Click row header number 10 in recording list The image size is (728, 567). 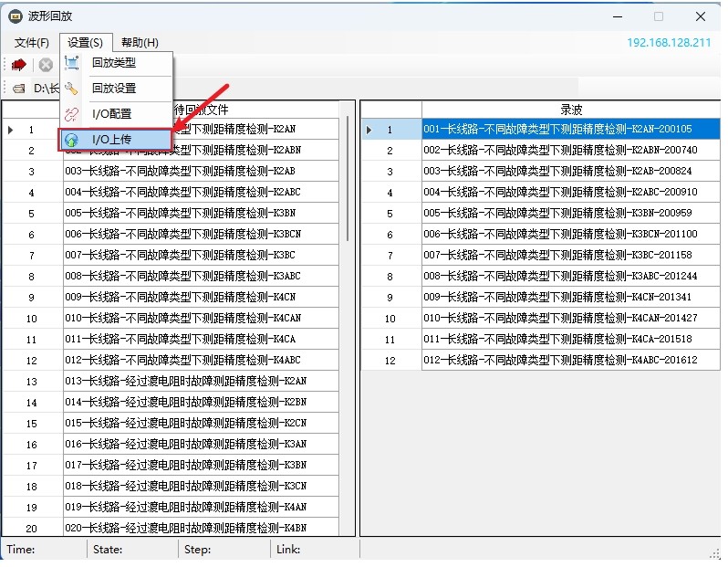390,319
